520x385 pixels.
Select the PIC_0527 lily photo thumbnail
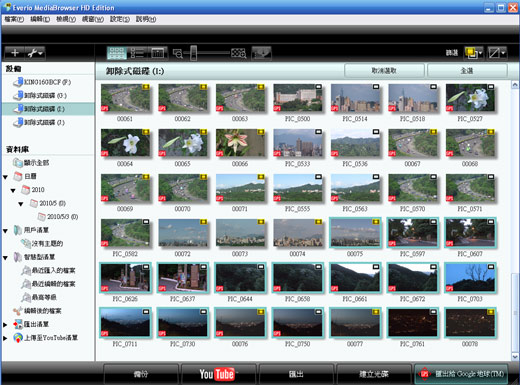(470, 98)
